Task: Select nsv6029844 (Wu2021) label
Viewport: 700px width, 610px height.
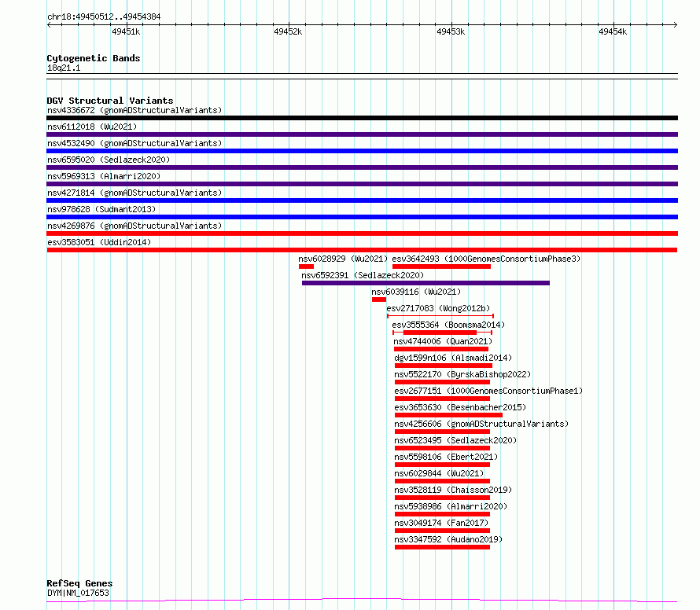Action: coord(439,473)
